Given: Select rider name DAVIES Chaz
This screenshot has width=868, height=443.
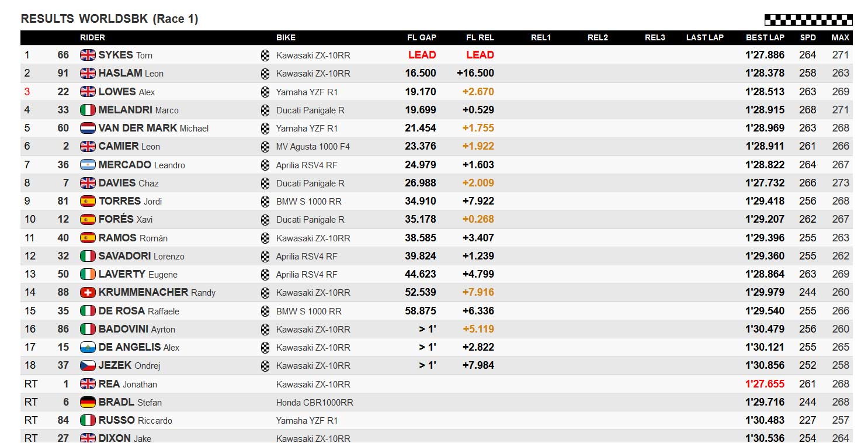Looking at the screenshot, I should 129,183.
